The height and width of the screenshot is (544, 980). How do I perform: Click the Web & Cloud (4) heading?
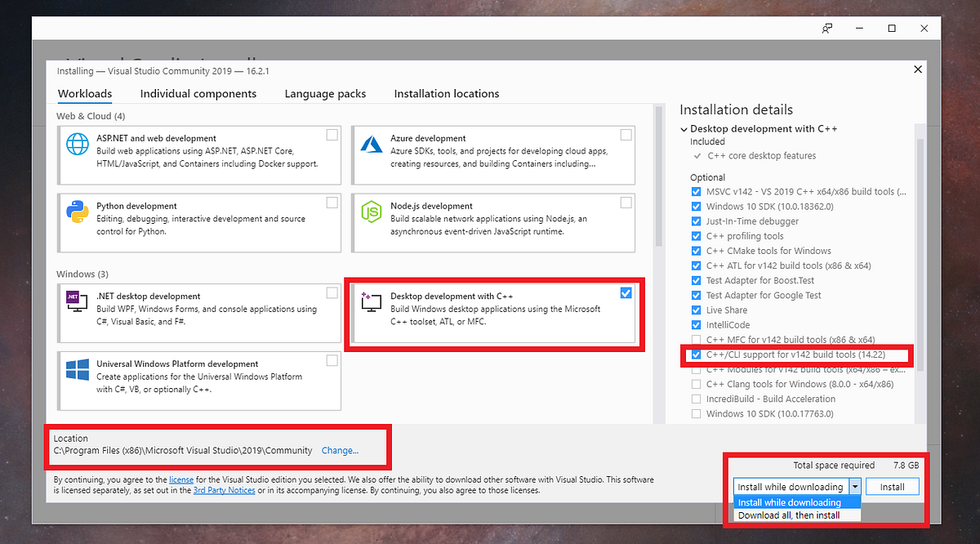pos(91,117)
